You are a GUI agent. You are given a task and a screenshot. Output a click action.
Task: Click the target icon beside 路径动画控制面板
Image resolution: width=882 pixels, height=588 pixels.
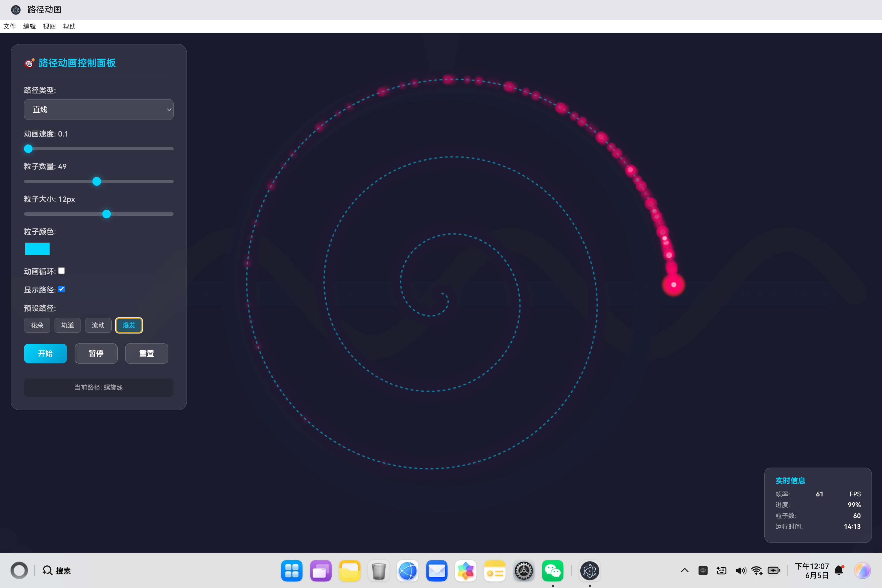[30, 63]
